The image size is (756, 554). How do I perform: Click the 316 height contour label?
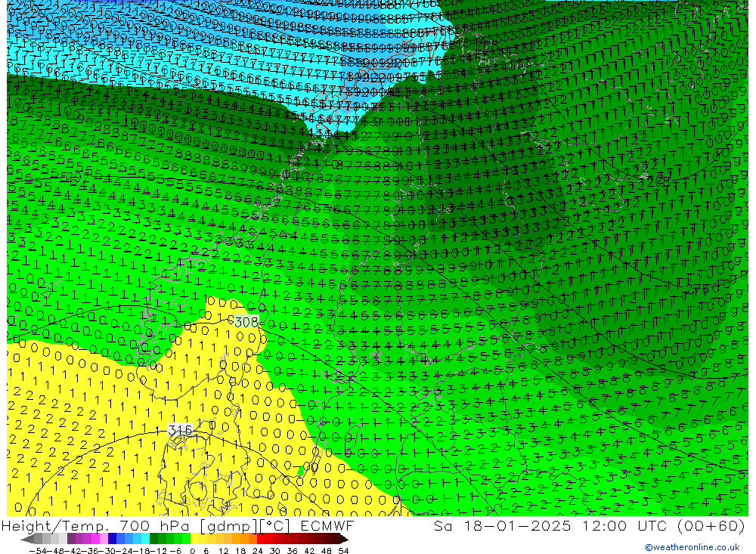tap(180, 429)
